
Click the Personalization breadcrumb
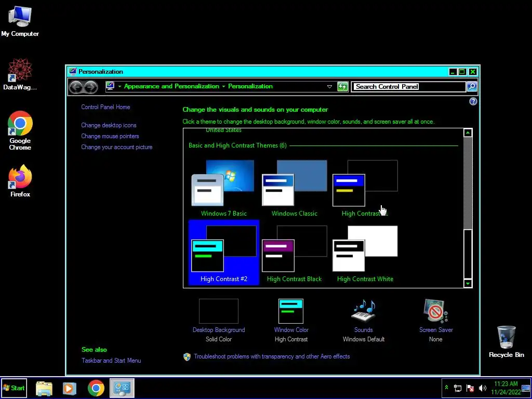coord(250,86)
